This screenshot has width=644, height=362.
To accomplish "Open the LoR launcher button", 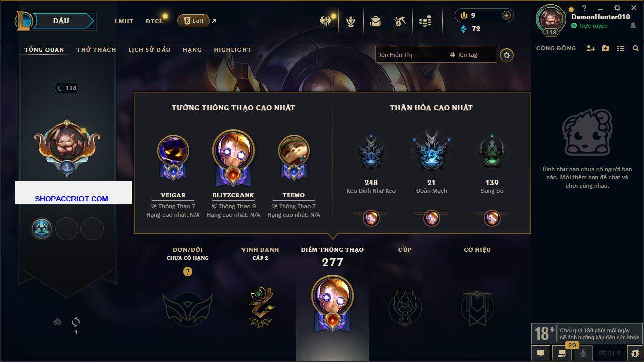I will click(x=193, y=21).
